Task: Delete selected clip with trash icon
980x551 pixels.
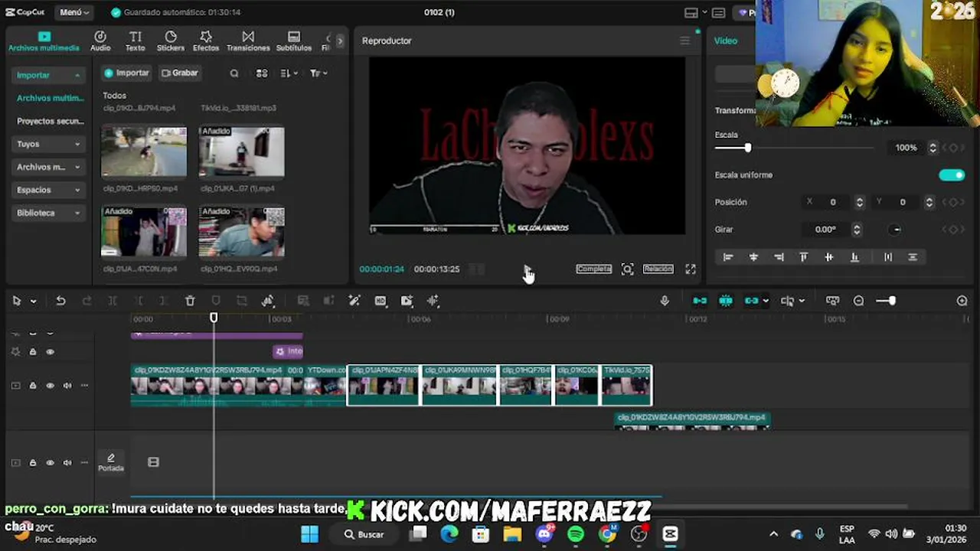Action: tap(190, 301)
